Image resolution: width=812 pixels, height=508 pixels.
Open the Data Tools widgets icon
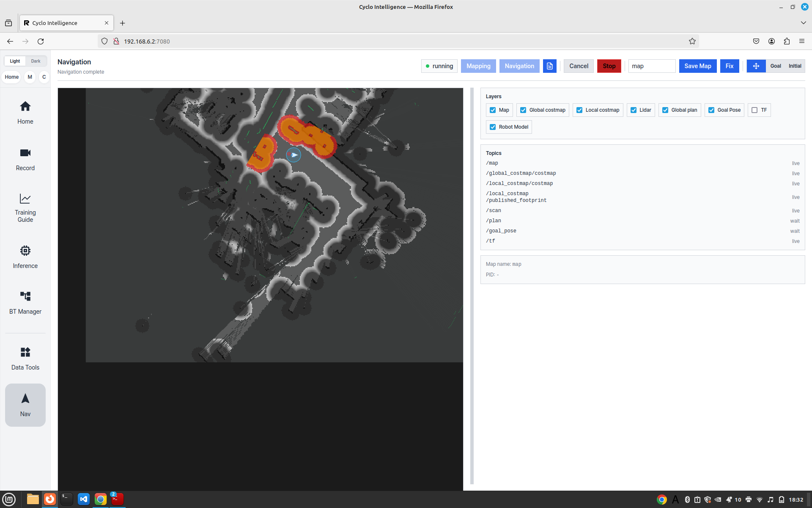[x=25, y=352]
